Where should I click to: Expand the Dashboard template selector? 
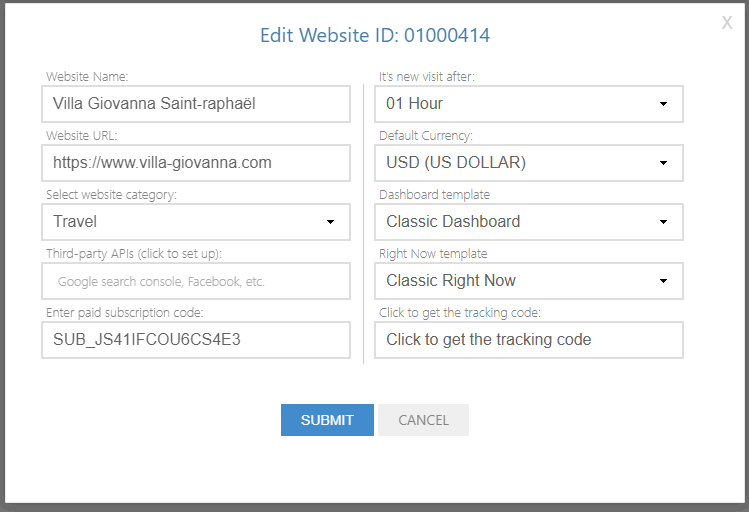point(529,222)
